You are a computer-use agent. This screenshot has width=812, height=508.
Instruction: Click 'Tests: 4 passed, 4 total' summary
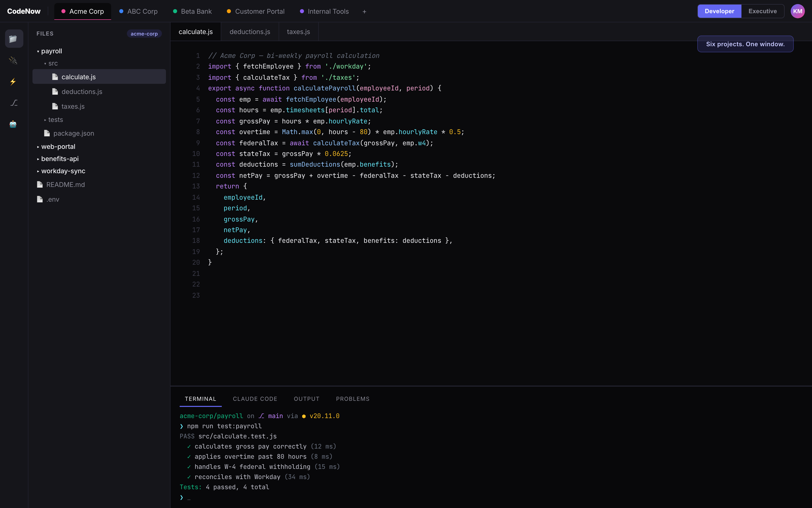tap(224, 487)
